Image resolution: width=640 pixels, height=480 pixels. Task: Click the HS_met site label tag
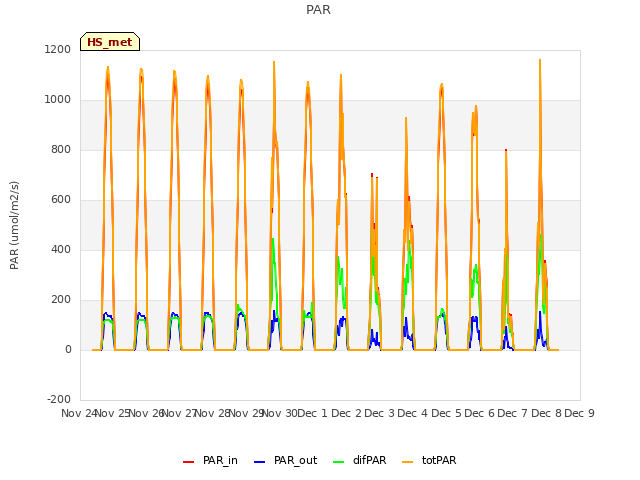[x=110, y=42]
